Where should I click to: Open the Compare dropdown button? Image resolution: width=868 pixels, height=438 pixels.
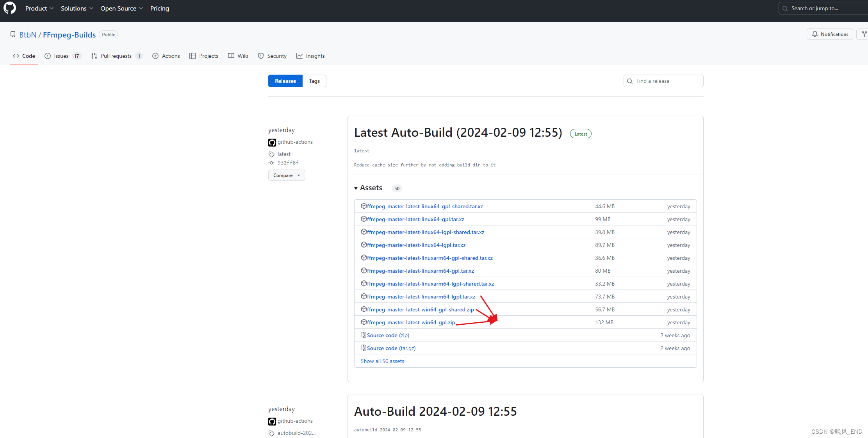[287, 175]
